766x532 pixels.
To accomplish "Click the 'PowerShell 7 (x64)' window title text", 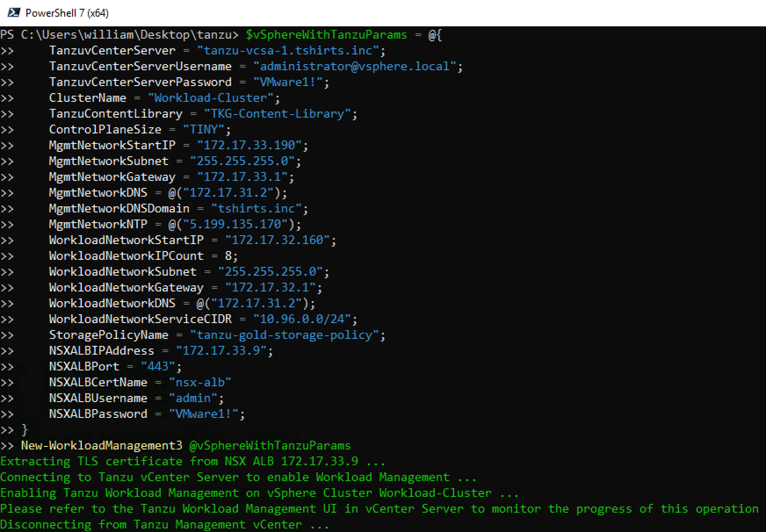I will (x=67, y=13).
